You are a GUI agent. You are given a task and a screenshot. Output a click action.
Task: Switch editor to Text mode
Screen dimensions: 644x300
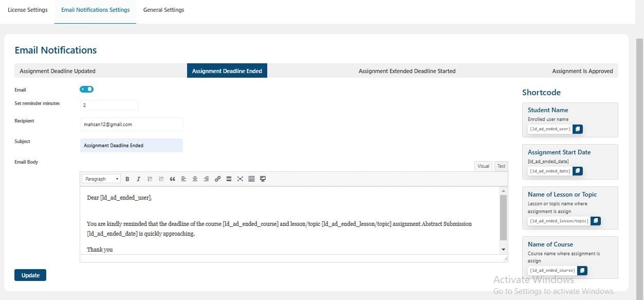coord(501,166)
